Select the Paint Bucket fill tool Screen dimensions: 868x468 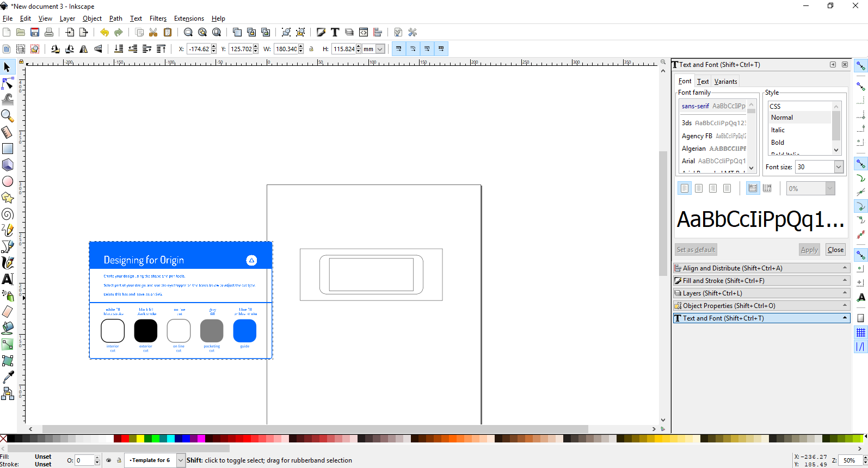point(7,328)
